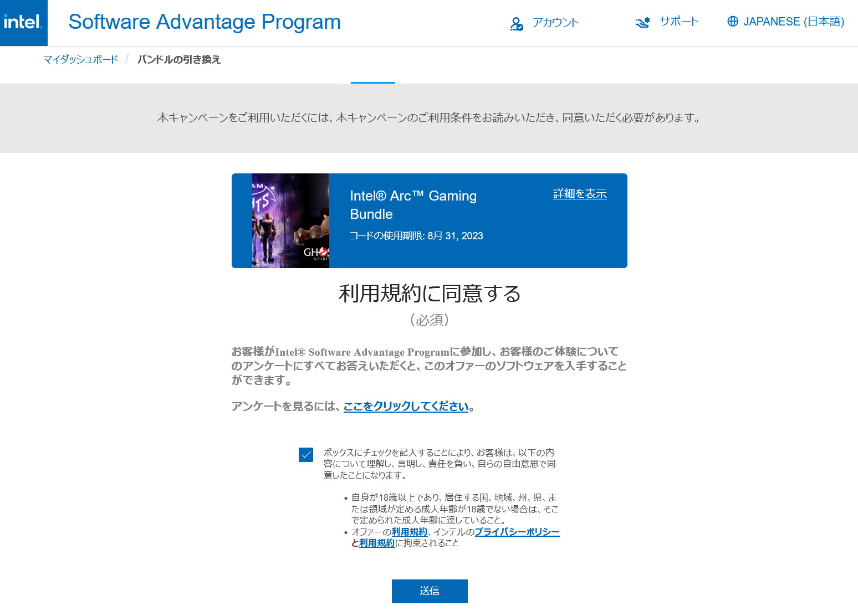
Task: Click the Intel logo
Action: pos(23,23)
